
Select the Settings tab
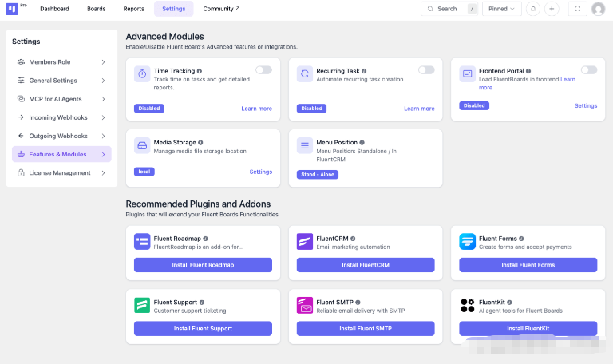click(173, 9)
